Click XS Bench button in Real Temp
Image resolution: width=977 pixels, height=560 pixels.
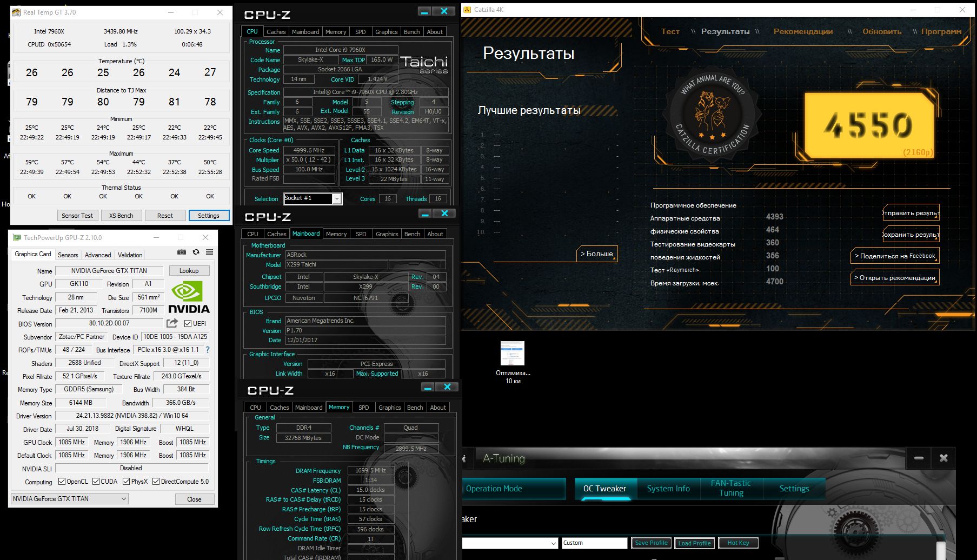(x=121, y=216)
